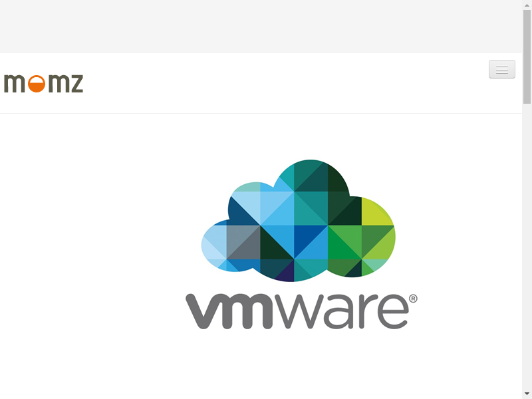This screenshot has width=532, height=399.
Task: Click the letter z in momz logo
Action: coord(76,84)
